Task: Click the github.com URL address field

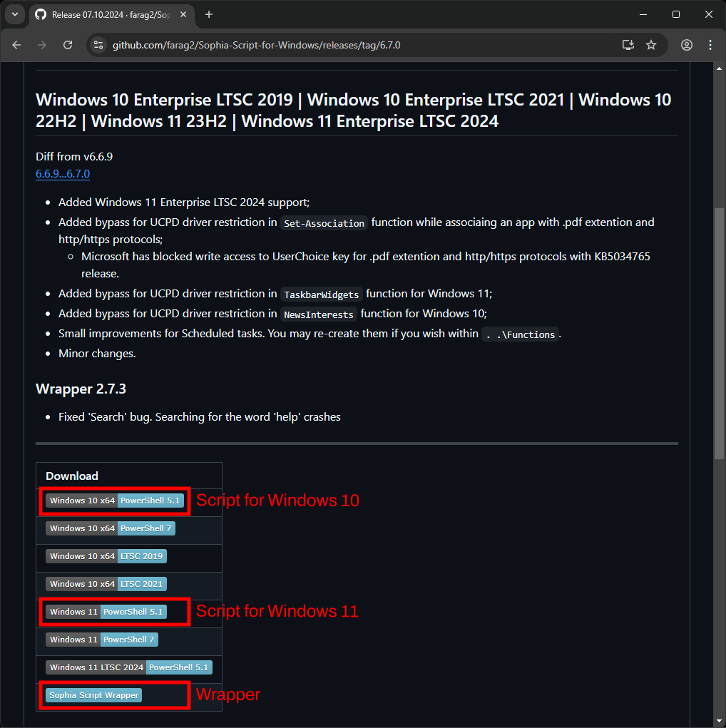Action: [256, 45]
